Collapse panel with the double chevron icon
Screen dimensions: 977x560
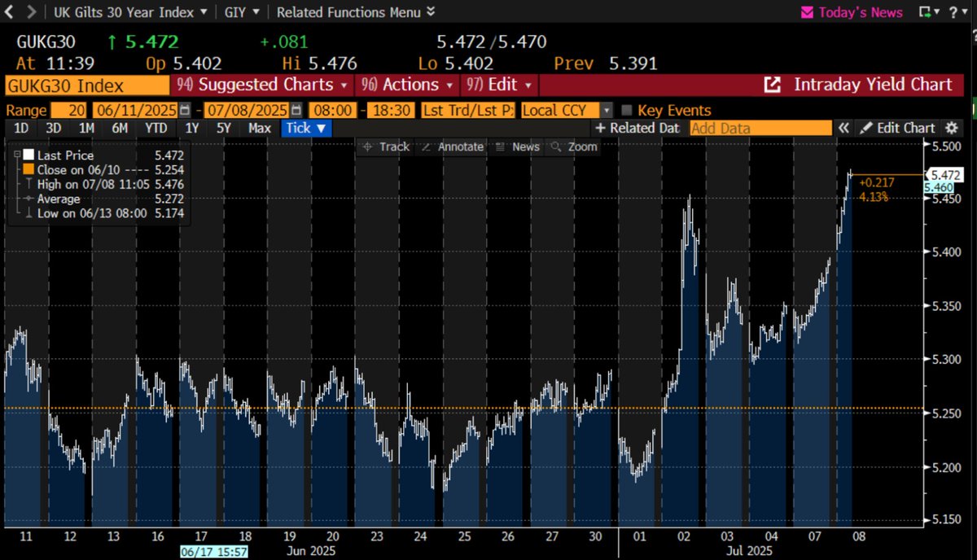844,128
